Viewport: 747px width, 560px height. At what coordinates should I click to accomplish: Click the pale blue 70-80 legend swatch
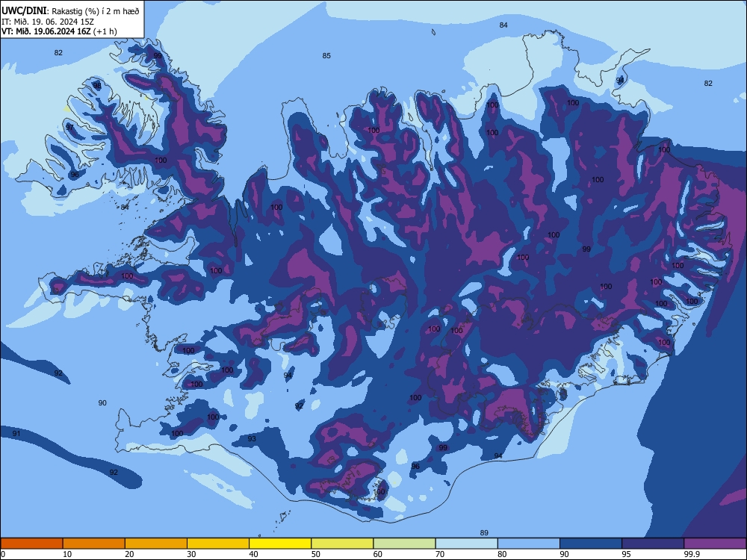(466, 544)
